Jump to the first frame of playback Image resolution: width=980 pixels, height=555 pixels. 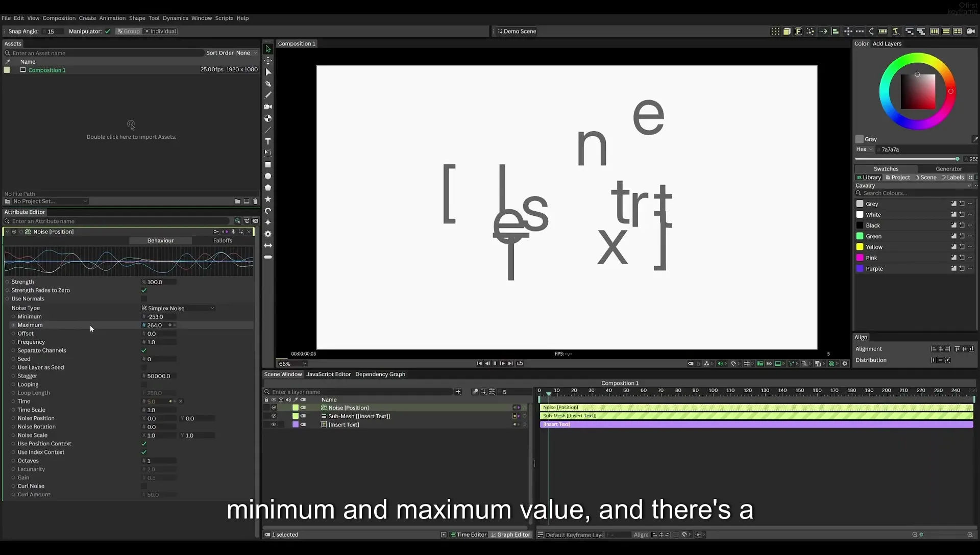click(x=479, y=364)
